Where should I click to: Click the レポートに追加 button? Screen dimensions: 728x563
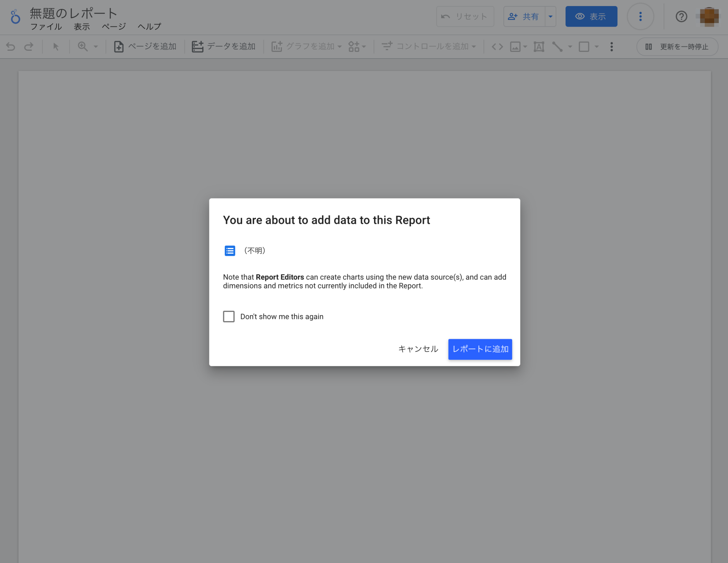(x=480, y=349)
